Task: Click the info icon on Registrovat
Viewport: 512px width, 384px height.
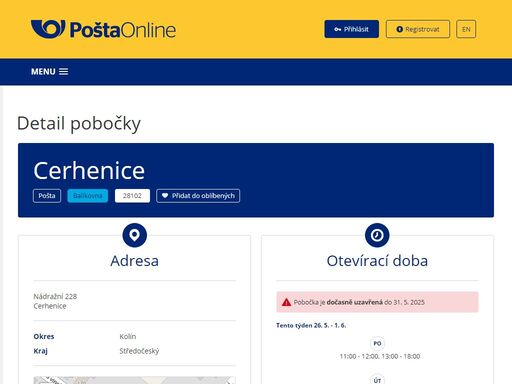Action: click(400, 29)
